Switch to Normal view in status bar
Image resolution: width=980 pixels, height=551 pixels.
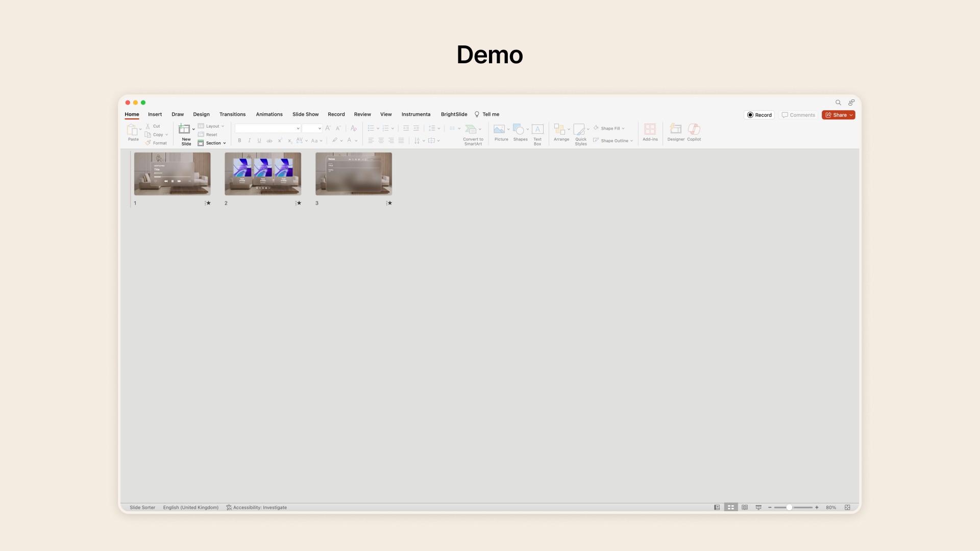717,508
